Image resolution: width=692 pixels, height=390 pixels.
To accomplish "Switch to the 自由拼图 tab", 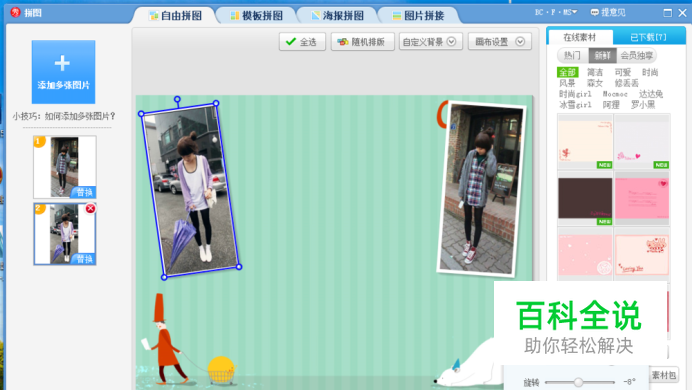I will (175, 16).
